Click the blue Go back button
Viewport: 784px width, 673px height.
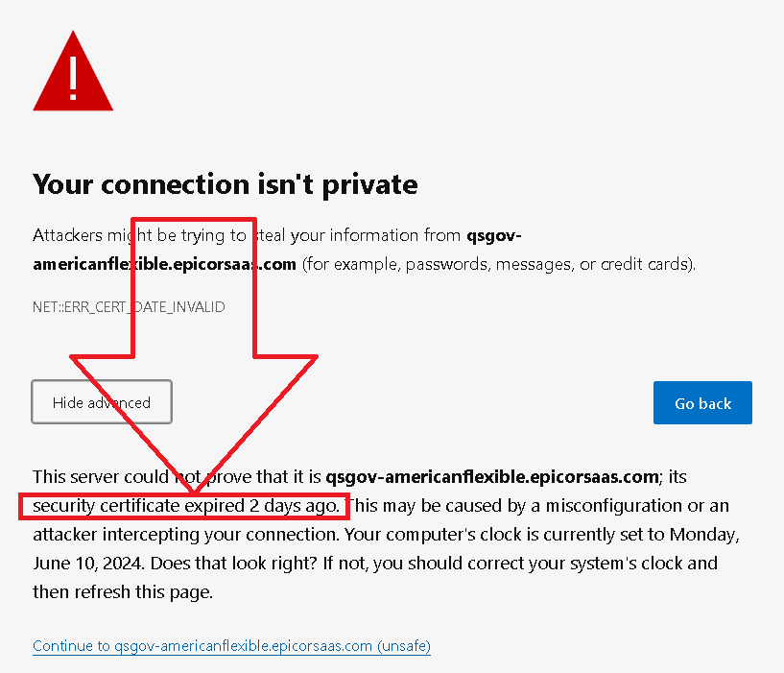[x=702, y=403]
